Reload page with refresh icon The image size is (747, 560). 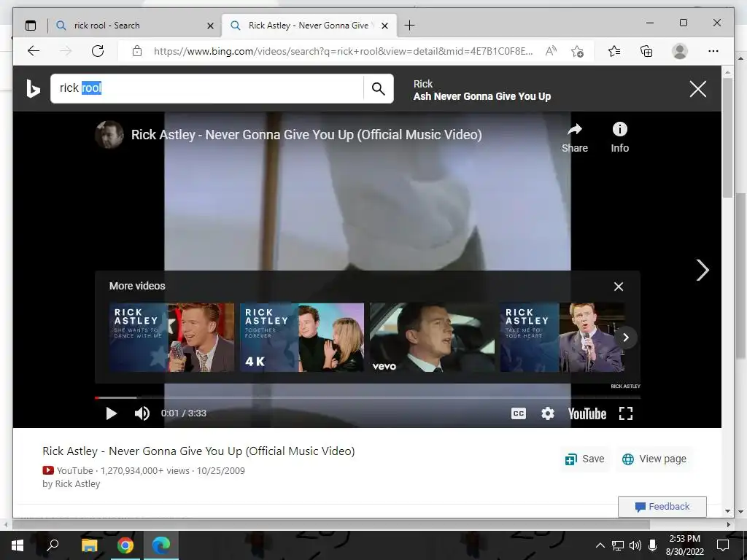[x=98, y=51]
